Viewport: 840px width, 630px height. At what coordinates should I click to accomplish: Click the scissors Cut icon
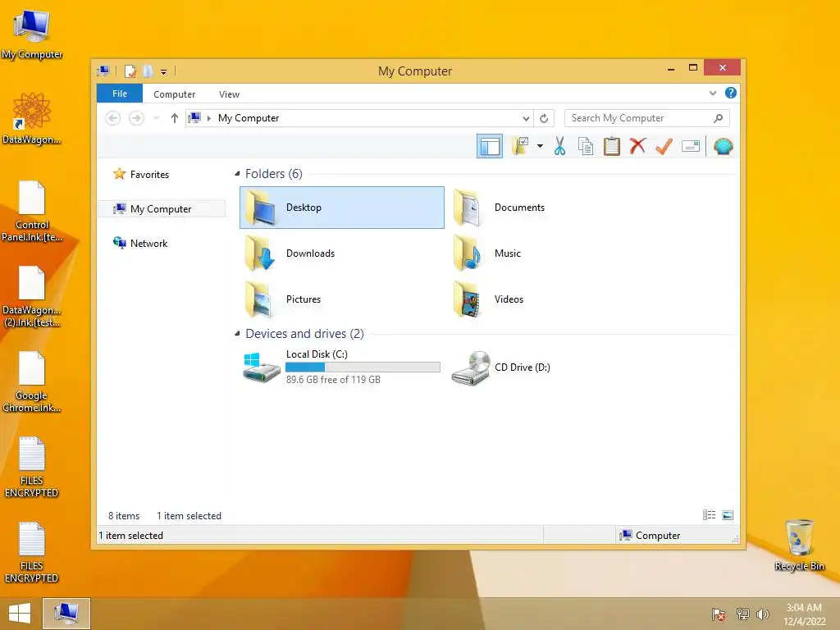pos(559,146)
